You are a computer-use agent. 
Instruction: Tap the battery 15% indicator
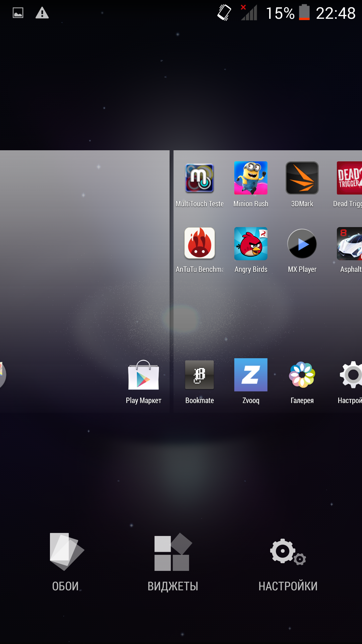tap(288, 13)
